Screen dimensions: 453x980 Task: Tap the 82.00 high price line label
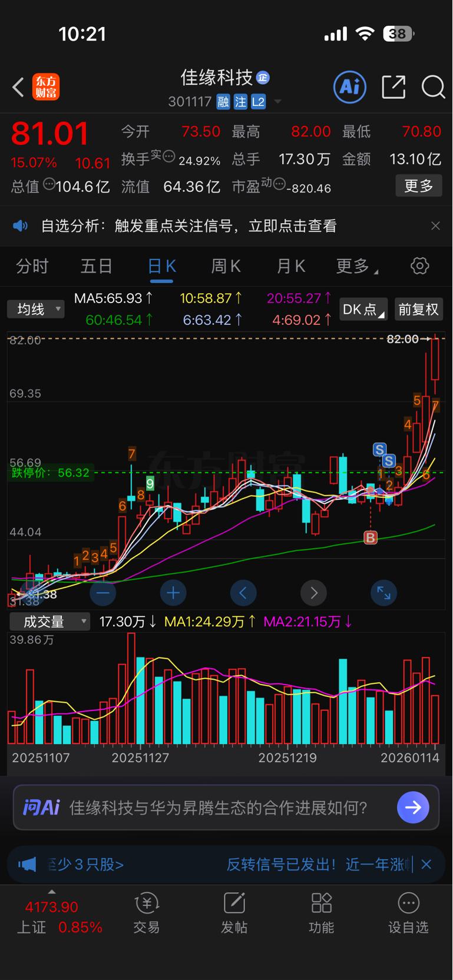[x=402, y=339]
